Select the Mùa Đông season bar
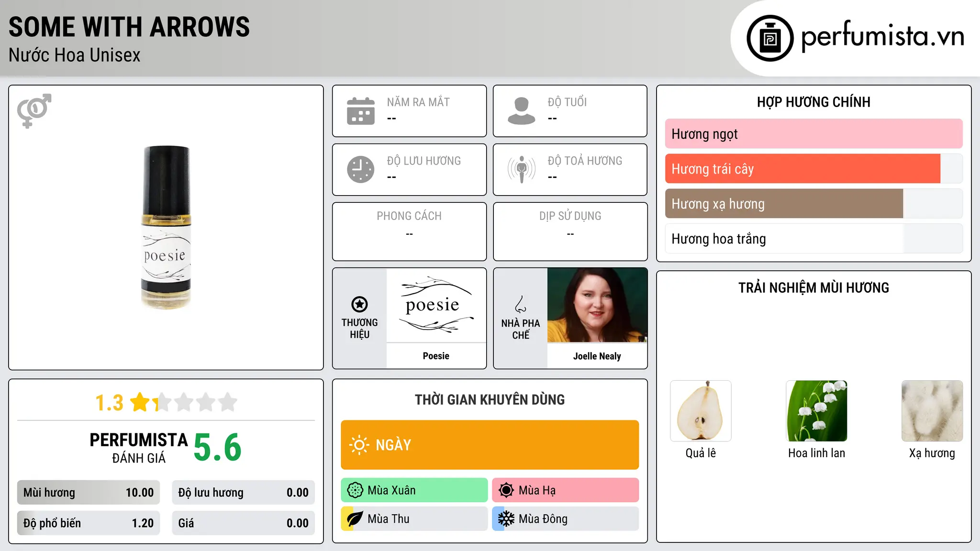Image resolution: width=980 pixels, height=551 pixels. [565, 519]
